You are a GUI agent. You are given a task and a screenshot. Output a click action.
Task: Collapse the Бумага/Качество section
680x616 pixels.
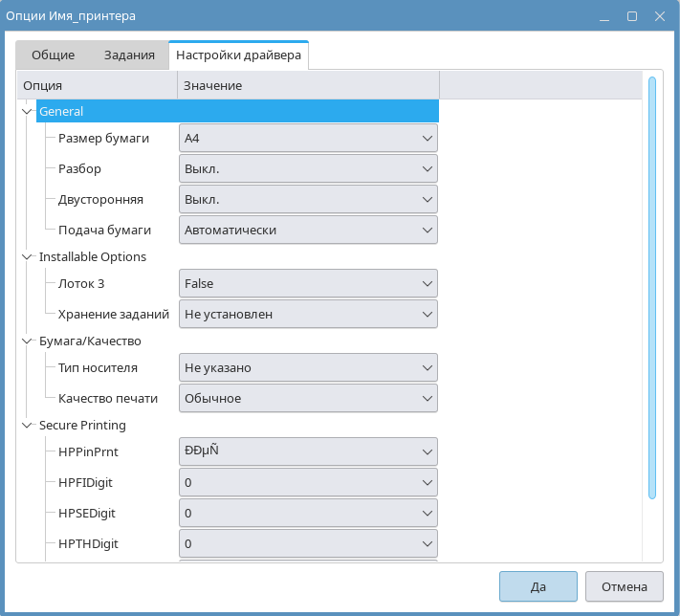26,341
